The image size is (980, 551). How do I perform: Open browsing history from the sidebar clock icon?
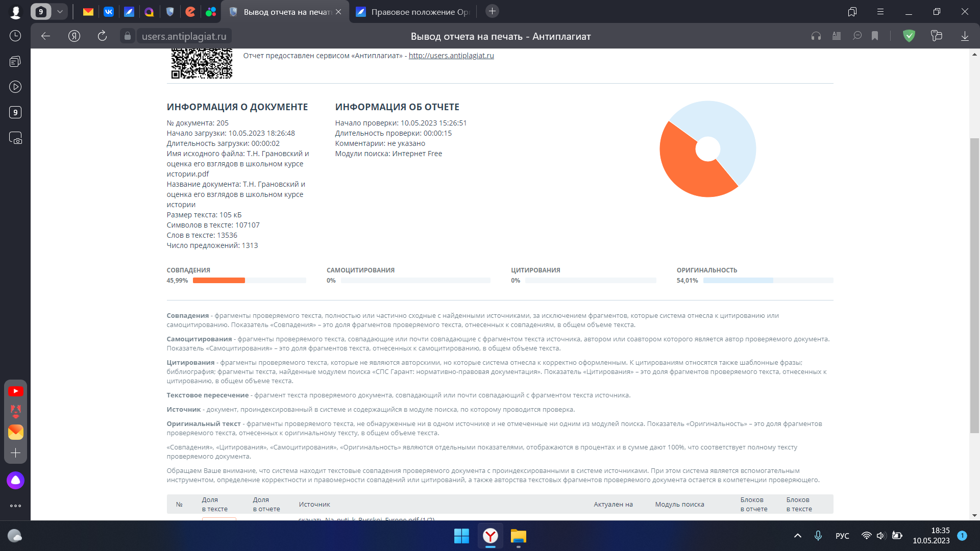point(15,36)
